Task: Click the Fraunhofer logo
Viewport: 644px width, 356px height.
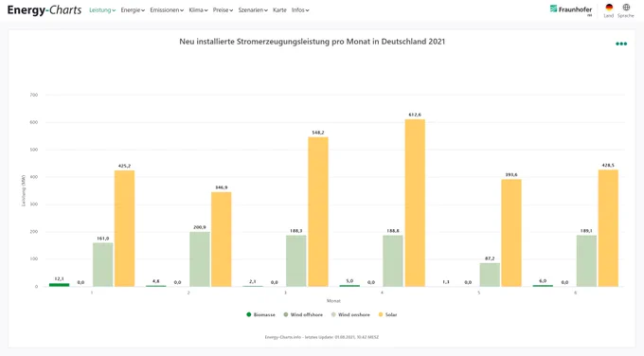Action: pyautogui.click(x=571, y=9)
